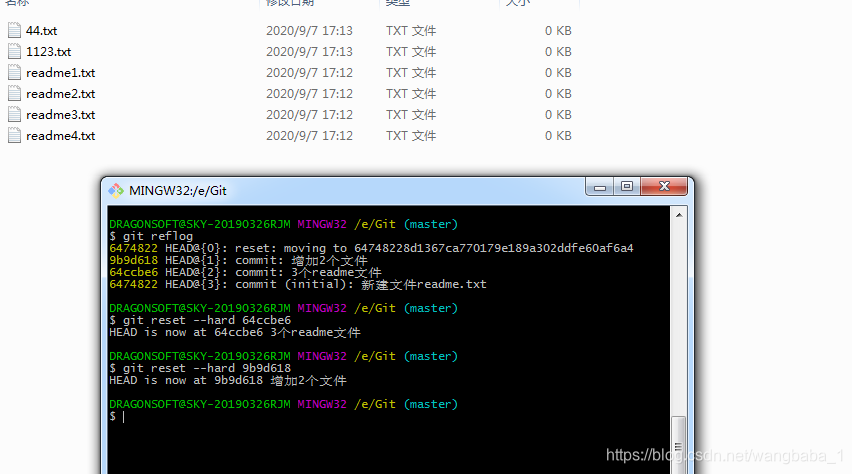The width and height of the screenshot is (852, 474).
Task: Click the readme2.txt file name
Action: pyautogui.click(x=60, y=93)
